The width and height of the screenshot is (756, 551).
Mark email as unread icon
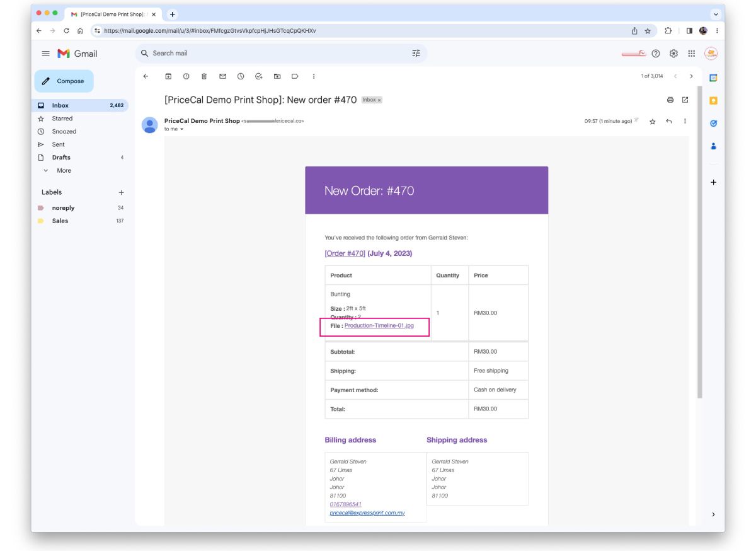point(222,76)
